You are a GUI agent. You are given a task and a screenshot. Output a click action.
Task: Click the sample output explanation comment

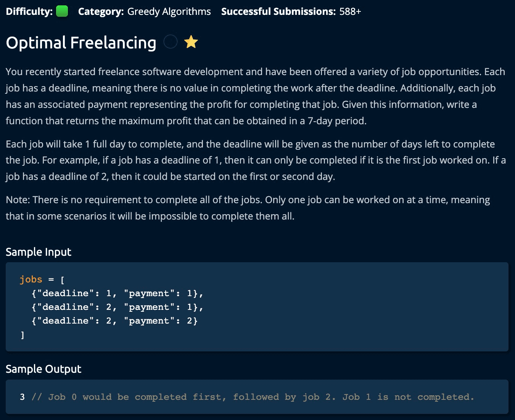click(x=253, y=397)
